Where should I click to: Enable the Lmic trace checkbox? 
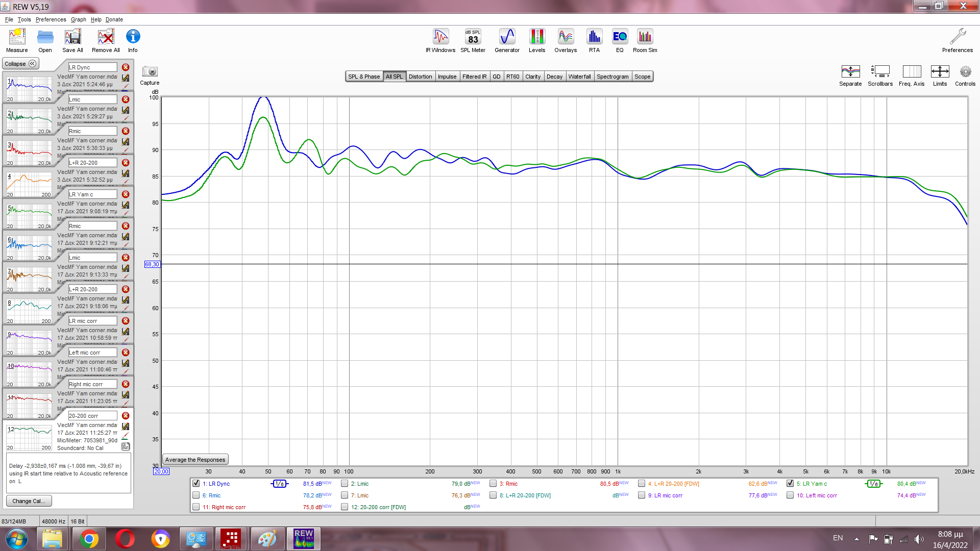coord(345,483)
